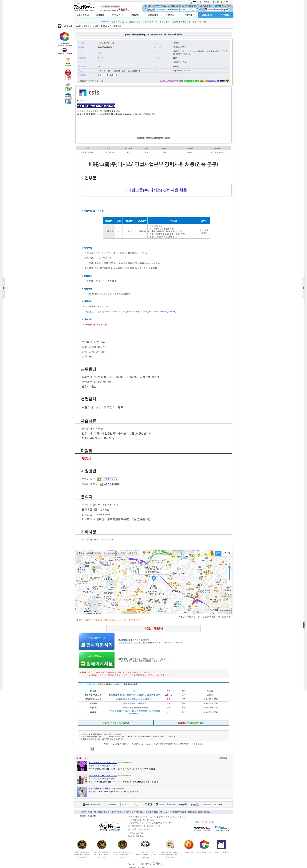Expand the right edge side panel arrow
This screenshot has height=868, width=307.
click(x=303, y=288)
